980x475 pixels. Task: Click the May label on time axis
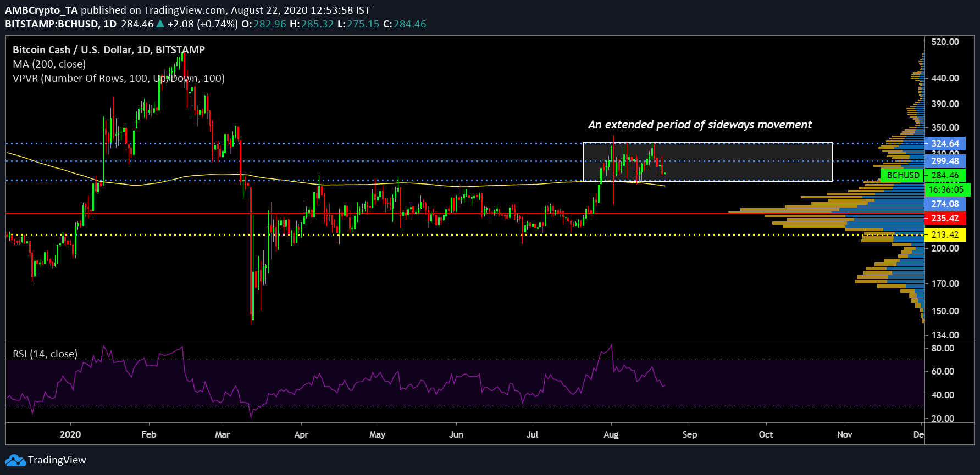(378, 434)
